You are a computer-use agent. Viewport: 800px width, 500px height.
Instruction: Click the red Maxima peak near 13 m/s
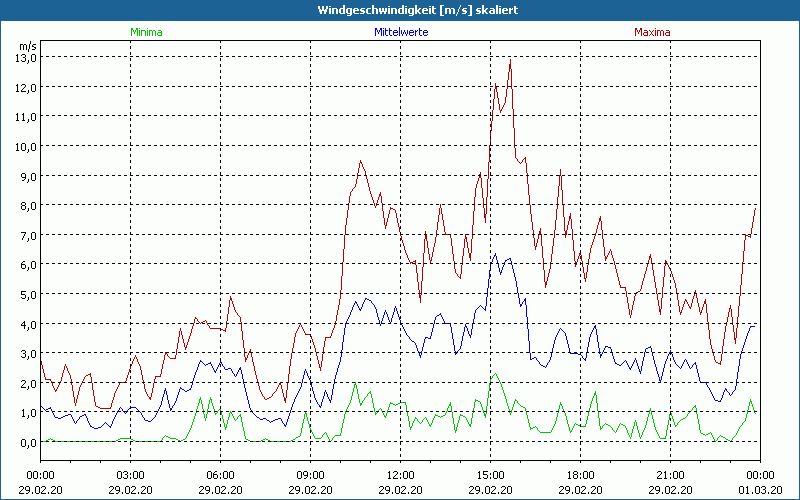[510, 60]
